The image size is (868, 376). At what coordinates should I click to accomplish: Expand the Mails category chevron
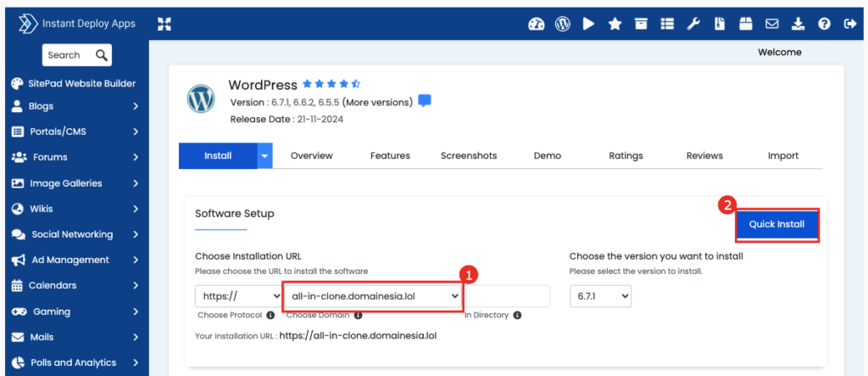[136, 337]
